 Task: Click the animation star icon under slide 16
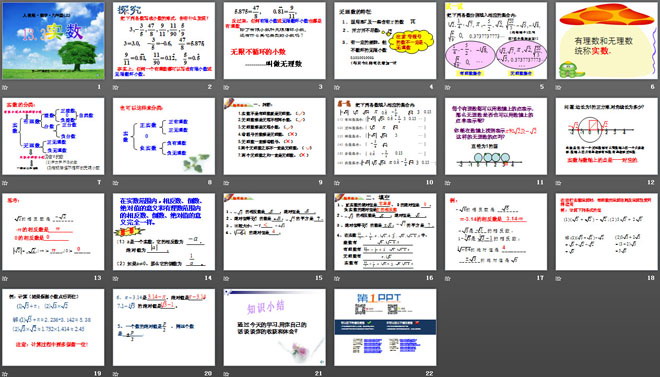(x=337, y=278)
